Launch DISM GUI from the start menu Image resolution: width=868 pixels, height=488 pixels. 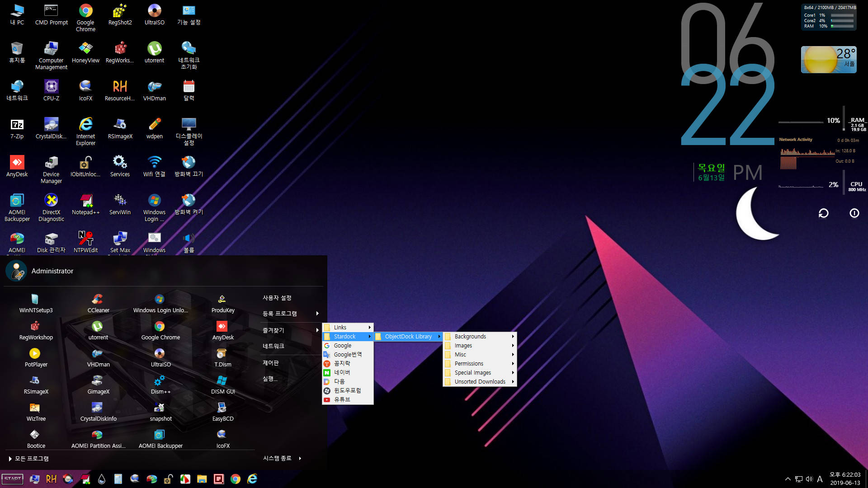coord(223,385)
